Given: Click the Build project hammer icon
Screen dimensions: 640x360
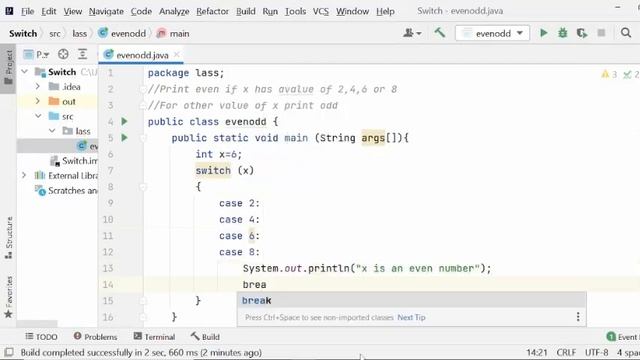Looking at the screenshot, I should point(440,33).
